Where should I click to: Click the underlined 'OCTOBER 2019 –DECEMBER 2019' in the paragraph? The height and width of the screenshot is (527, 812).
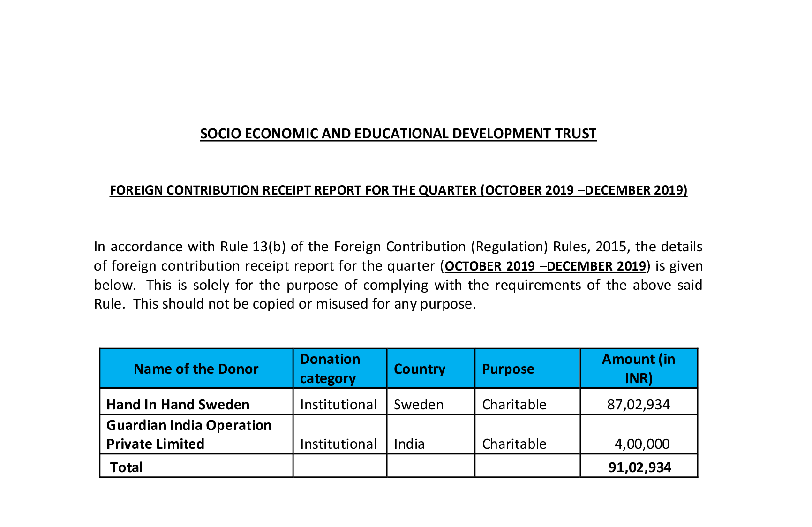(546, 266)
